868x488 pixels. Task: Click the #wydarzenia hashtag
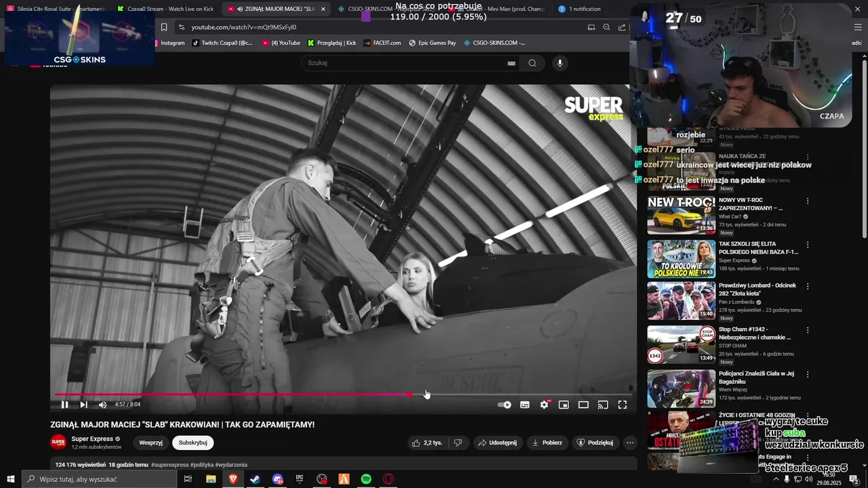point(231,465)
